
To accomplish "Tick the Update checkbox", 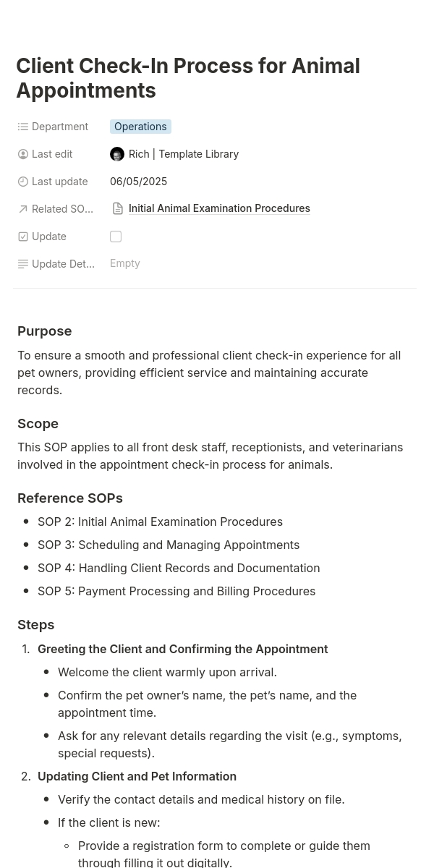I will click(116, 237).
